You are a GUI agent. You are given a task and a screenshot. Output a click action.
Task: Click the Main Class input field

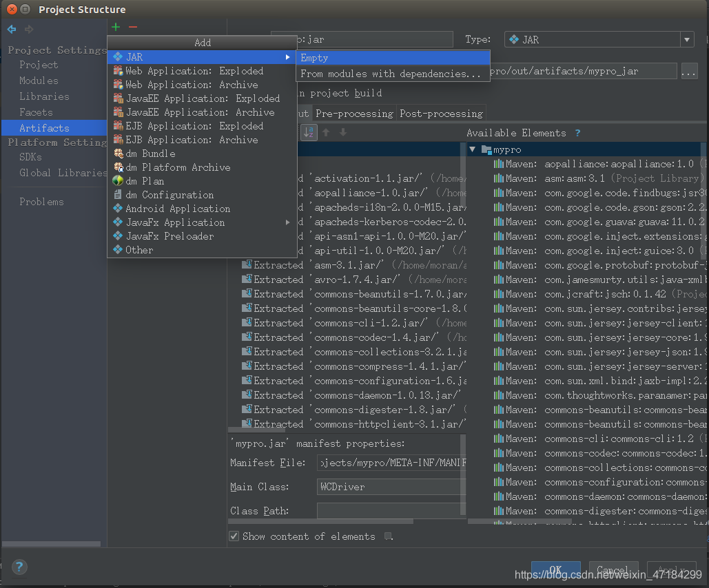coord(390,487)
